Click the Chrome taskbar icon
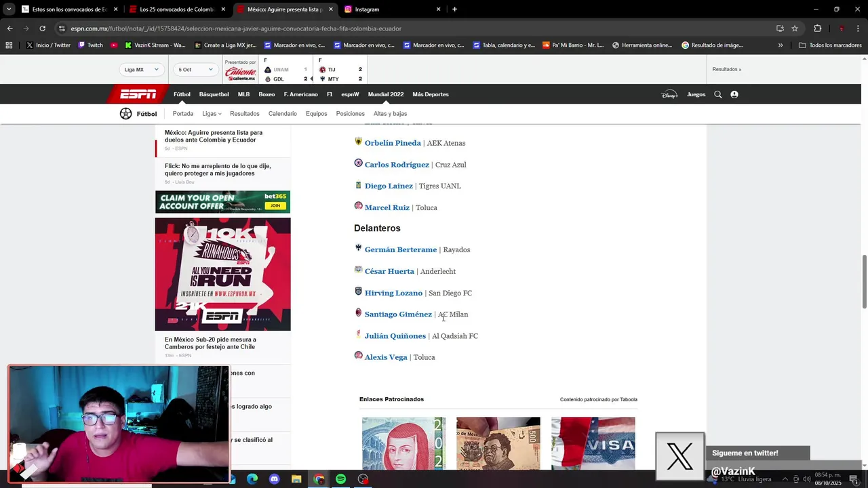This screenshot has height=488, width=868. (319, 479)
